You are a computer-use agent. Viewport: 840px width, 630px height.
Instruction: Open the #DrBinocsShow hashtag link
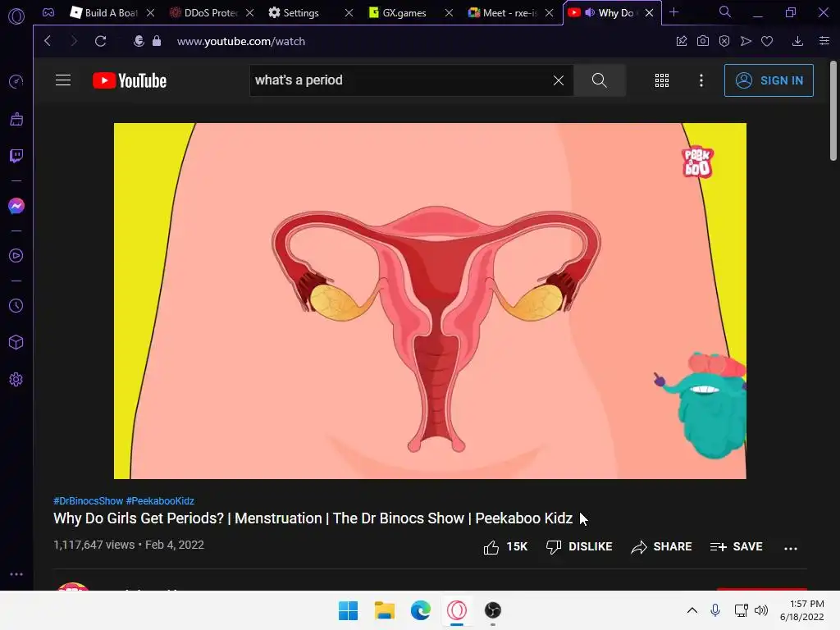89,501
